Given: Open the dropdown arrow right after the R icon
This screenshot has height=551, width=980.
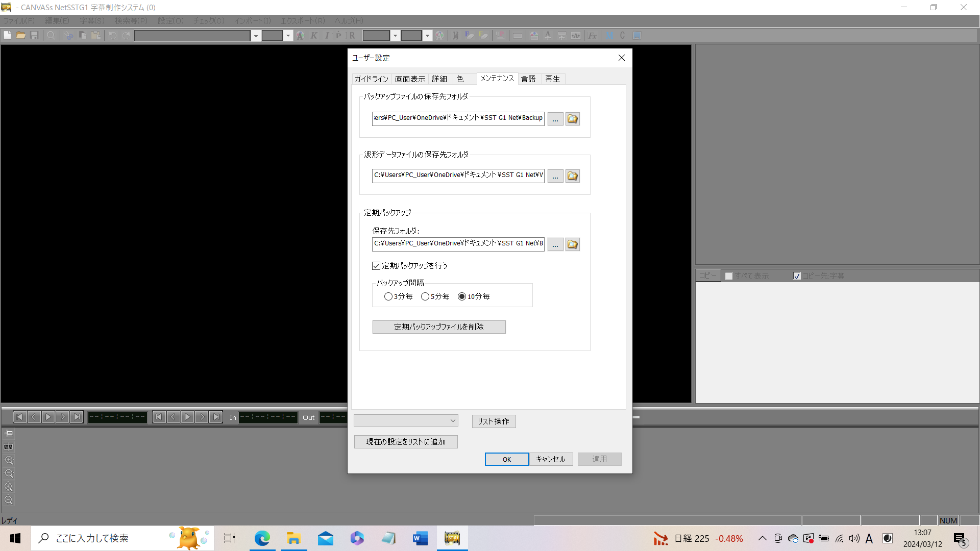Looking at the screenshot, I should pyautogui.click(x=395, y=35).
